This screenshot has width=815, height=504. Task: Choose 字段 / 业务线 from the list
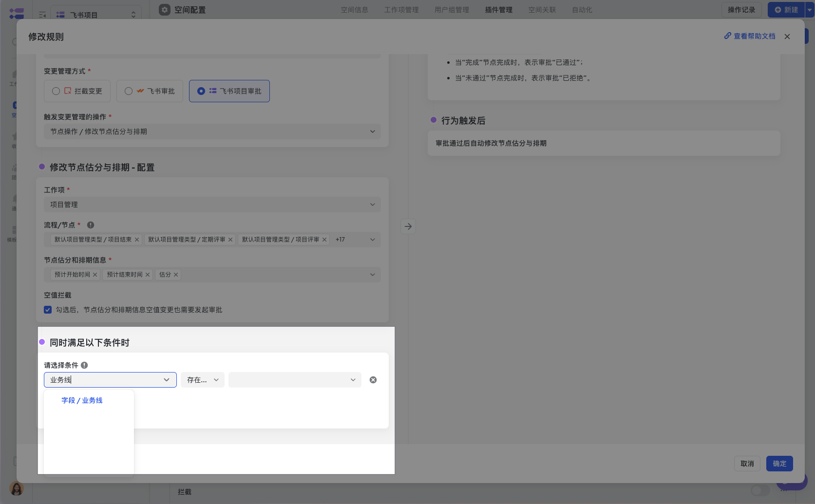[x=82, y=400]
